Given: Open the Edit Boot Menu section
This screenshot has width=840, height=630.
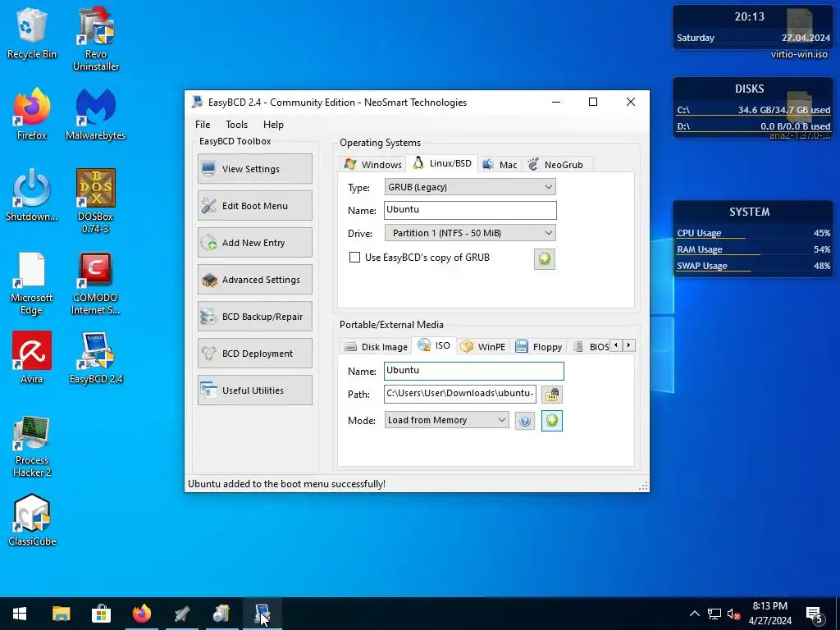Looking at the screenshot, I should [255, 206].
